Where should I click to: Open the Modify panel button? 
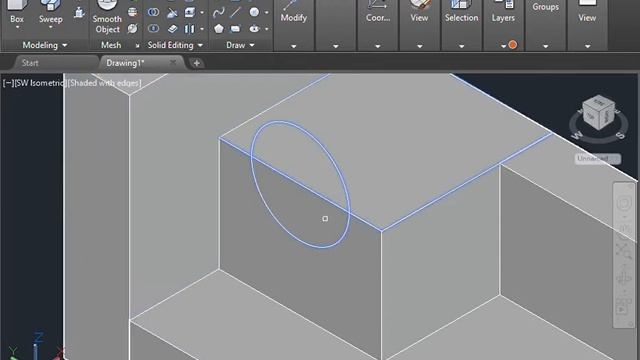293,12
